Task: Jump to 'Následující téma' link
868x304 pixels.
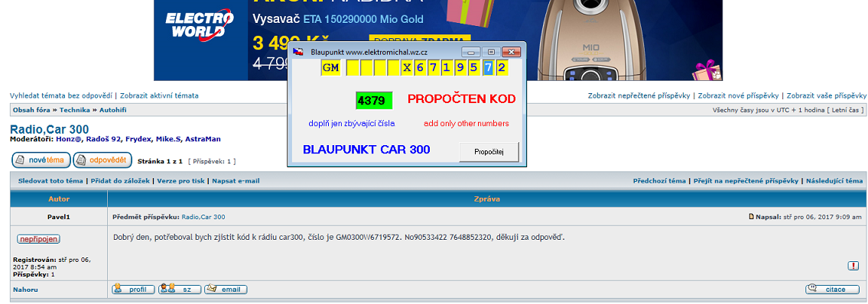Action: pyautogui.click(x=834, y=181)
